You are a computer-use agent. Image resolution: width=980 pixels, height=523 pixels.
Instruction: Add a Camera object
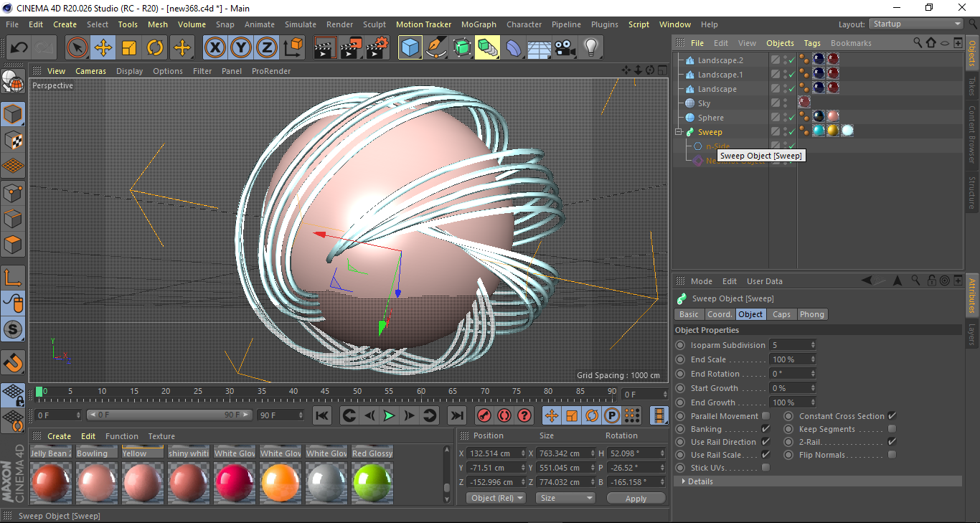click(565, 48)
